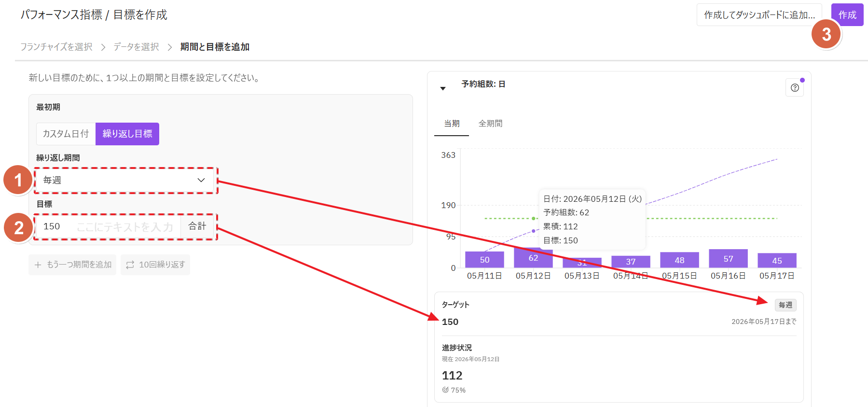Click the y-axis value 363

click(448, 155)
